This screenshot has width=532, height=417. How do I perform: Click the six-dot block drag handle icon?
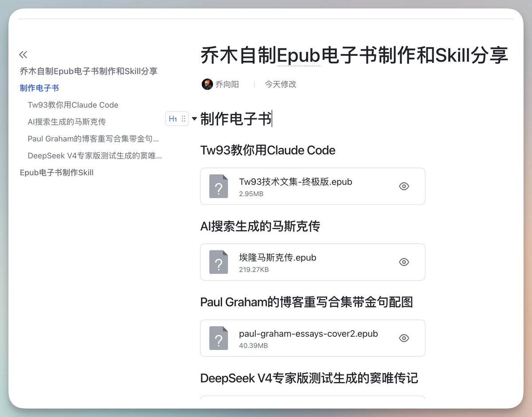tap(183, 118)
